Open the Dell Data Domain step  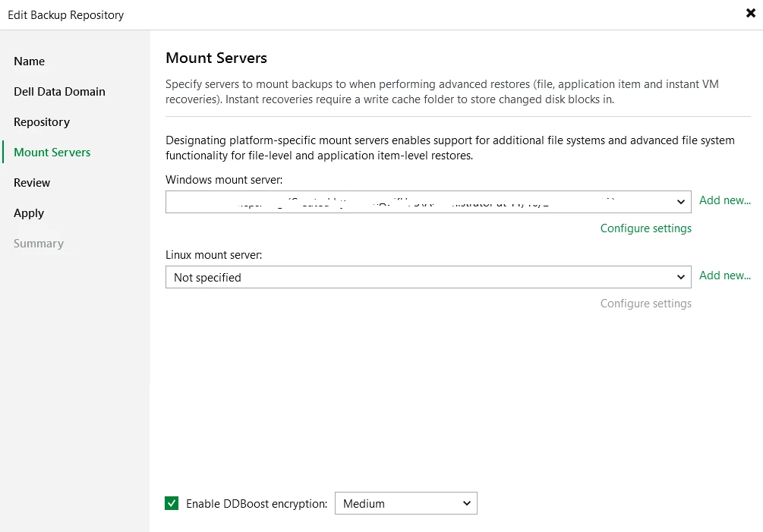(x=59, y=92)
